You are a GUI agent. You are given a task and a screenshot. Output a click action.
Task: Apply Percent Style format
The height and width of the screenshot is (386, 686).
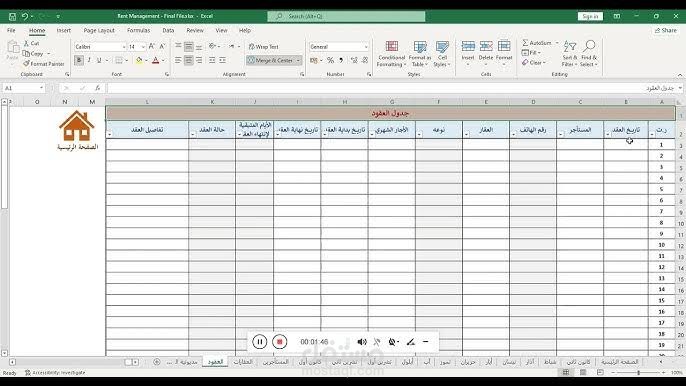click(x=330, y=60)
